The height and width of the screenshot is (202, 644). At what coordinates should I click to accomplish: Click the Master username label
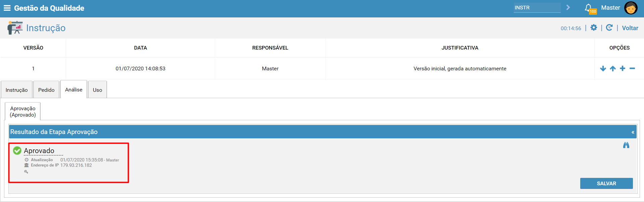click(x=610, y=8)
